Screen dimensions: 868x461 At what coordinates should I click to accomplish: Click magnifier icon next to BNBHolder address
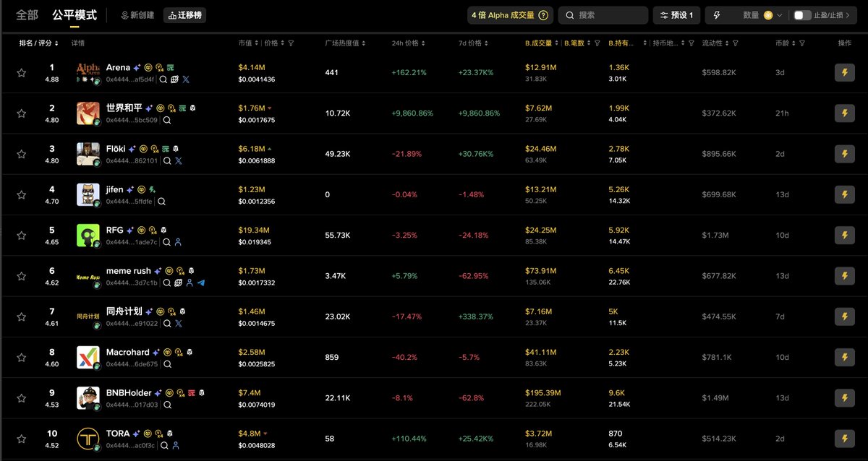pos(166,405)
